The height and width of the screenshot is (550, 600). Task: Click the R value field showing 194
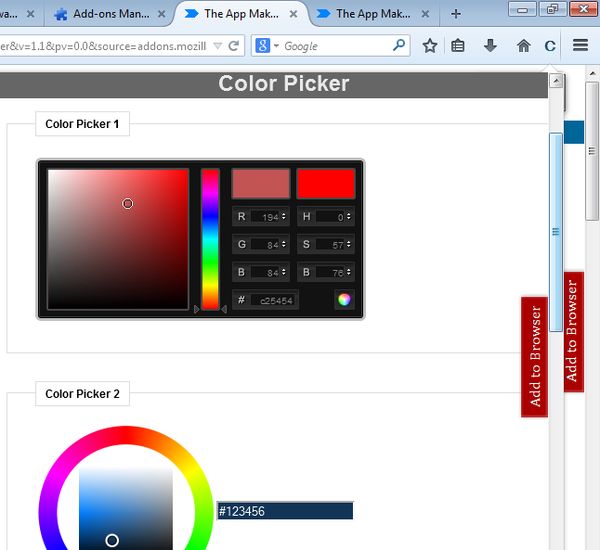pos(266,217)
